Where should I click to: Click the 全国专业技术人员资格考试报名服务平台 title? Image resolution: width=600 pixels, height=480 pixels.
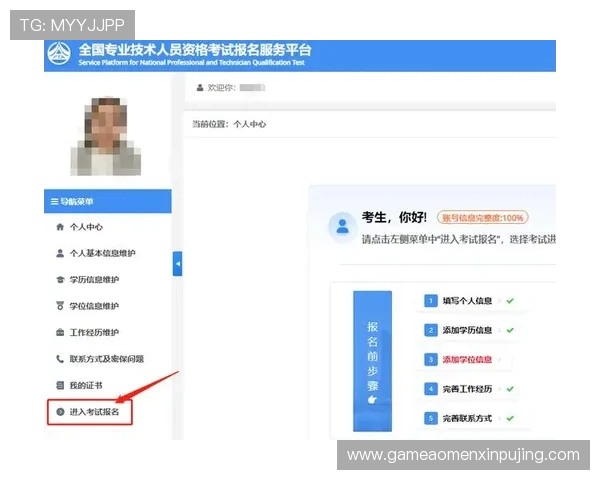pyautogui.click(x=195, y=50)
